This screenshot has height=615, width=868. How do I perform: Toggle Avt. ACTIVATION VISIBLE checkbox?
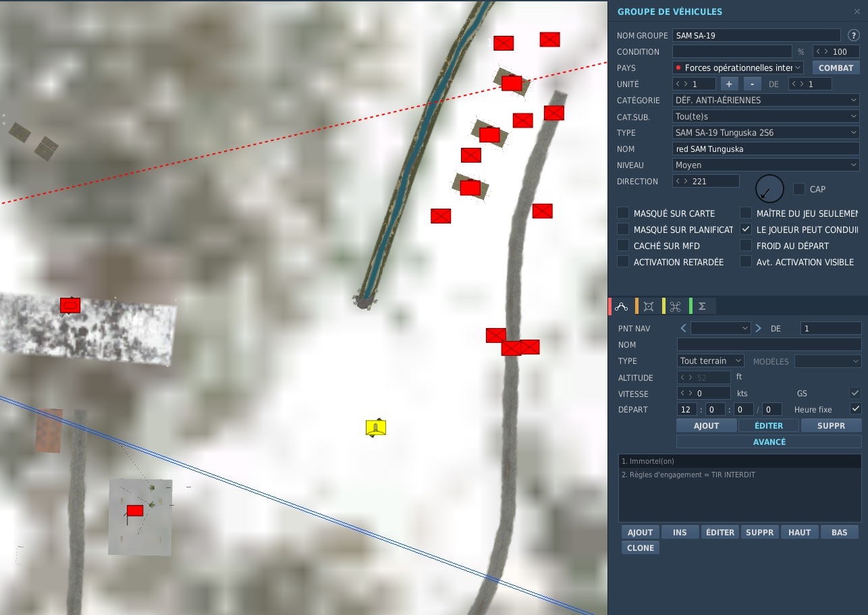click(746, 262)
